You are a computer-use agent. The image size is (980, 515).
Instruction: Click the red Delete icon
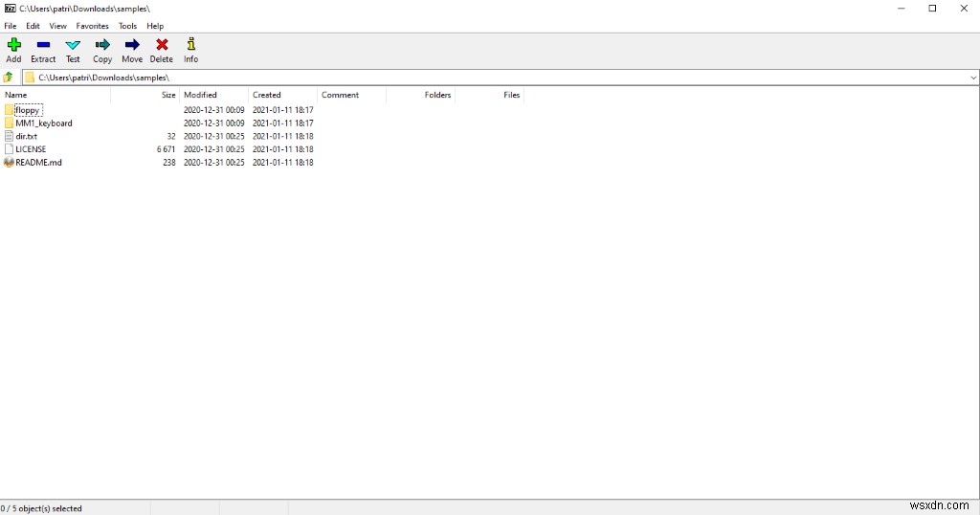pos(162,45)
